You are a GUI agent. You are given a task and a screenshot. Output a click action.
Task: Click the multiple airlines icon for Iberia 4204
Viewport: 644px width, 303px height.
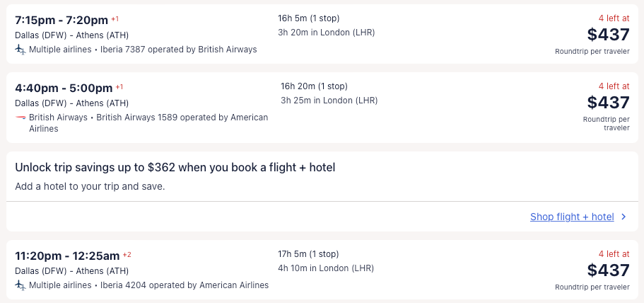(x=20, y=285)
